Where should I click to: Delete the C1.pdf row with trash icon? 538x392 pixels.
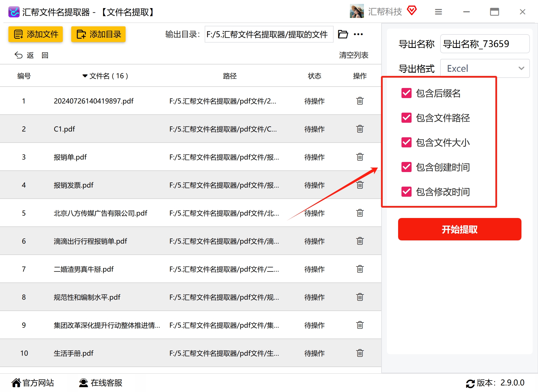pos(360,129)
